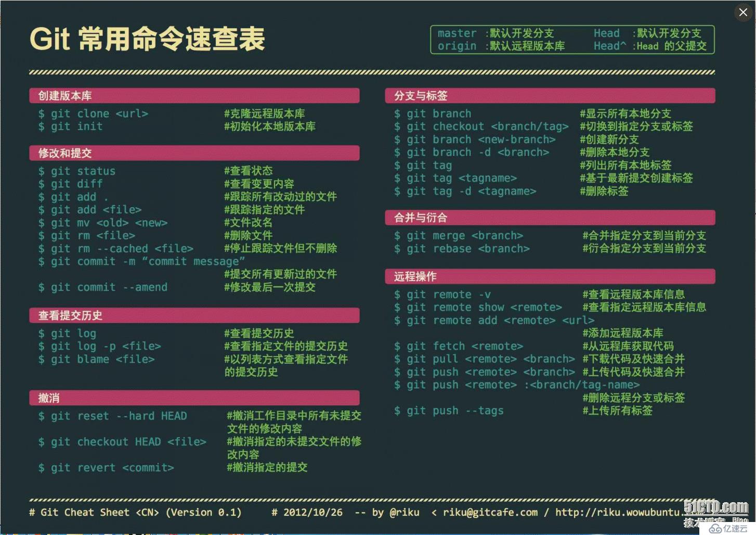Click the '$ git rm --cached <file>' command
756x535 pixels.
(x=116, y=249)
